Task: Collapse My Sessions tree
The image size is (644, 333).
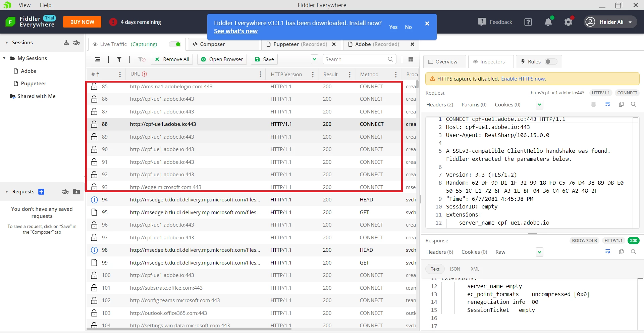Action: pos(4,58)
